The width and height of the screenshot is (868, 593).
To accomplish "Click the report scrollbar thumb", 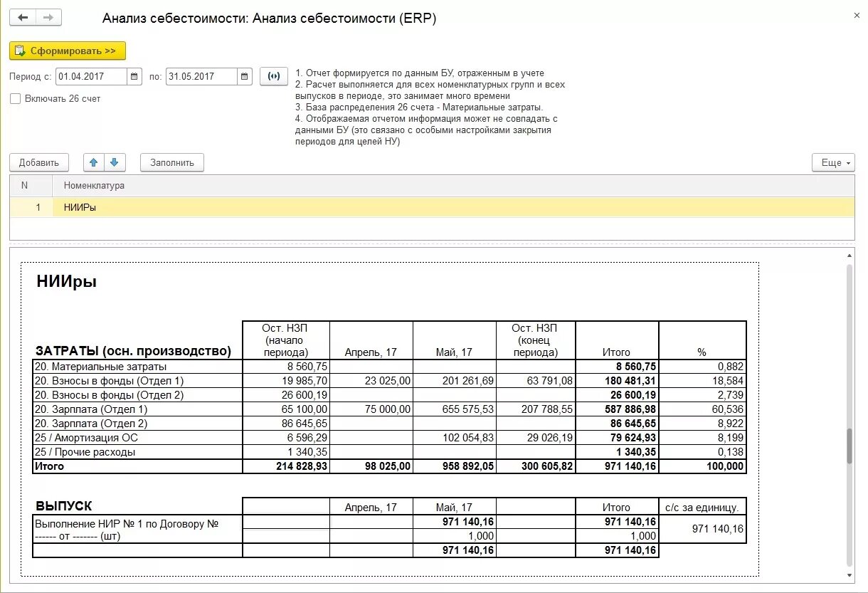I will click(849, 446).
